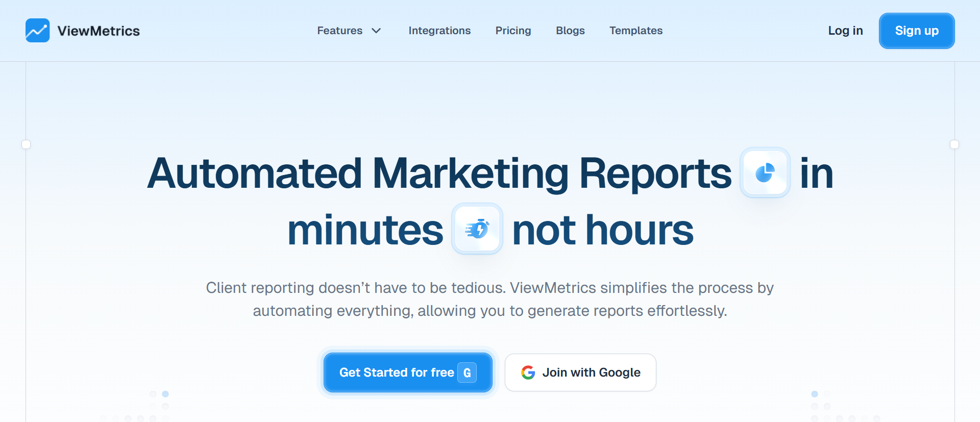Click the Log in link
This screenshot has height=422, width=980.
(x=845, y=31)
